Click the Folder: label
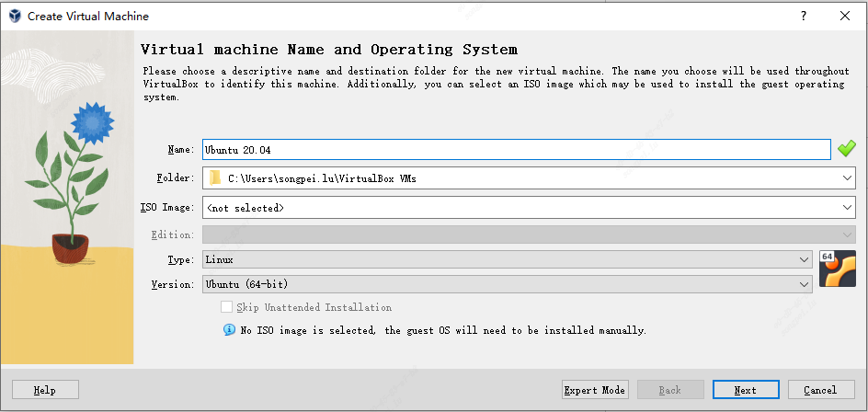The height and width of the screenshot is (412, 868). pyautogui.click(x=176, y=178)
